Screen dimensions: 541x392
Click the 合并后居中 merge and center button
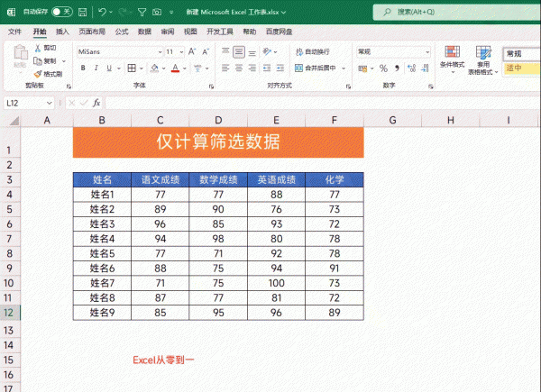click(316, 68)
